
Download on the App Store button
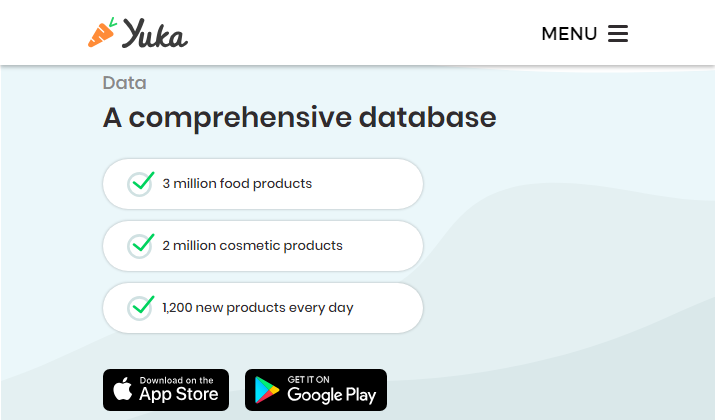[x=166, y=390]
